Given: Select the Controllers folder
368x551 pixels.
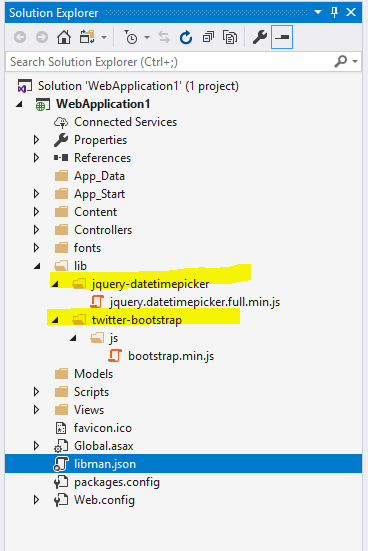Looking at the screenshot, I should (103, 230).
